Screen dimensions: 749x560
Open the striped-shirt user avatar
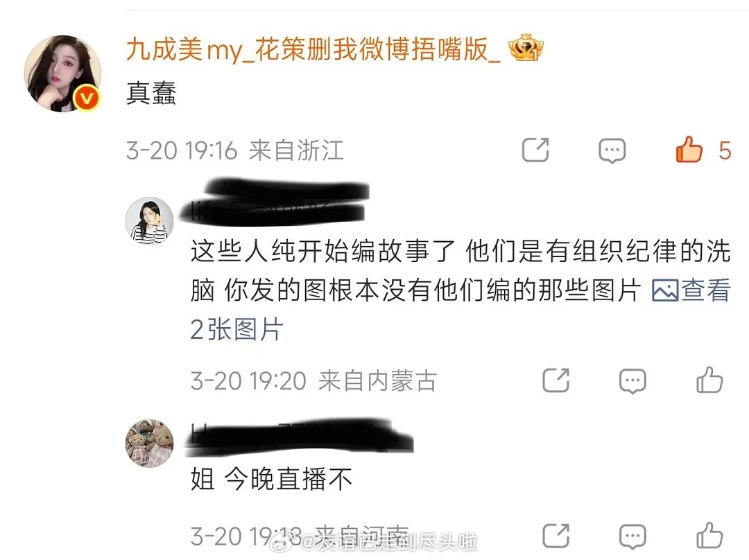click(x=149, y=220)
